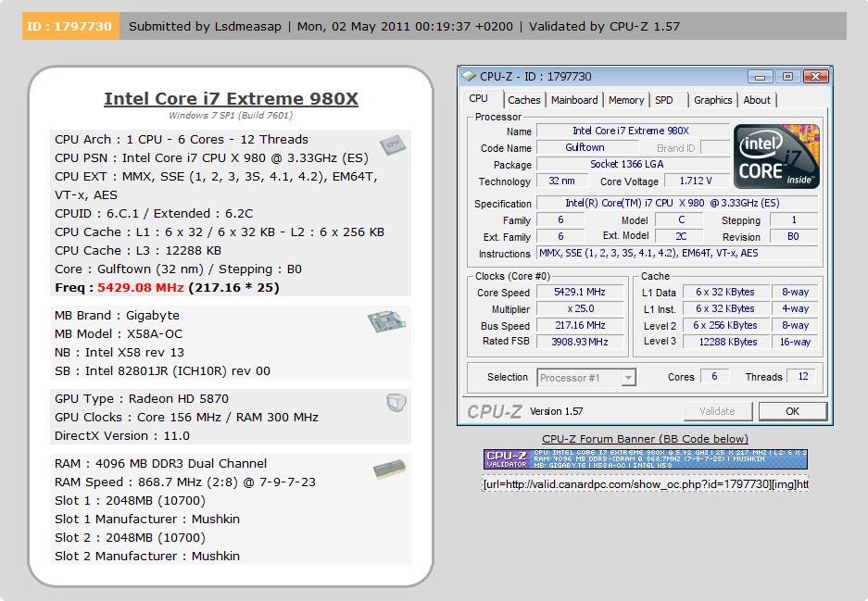Screen dimensions: 868x601
Task: Click the CPU-Z title bar app icon
Action: click(469, 76)
